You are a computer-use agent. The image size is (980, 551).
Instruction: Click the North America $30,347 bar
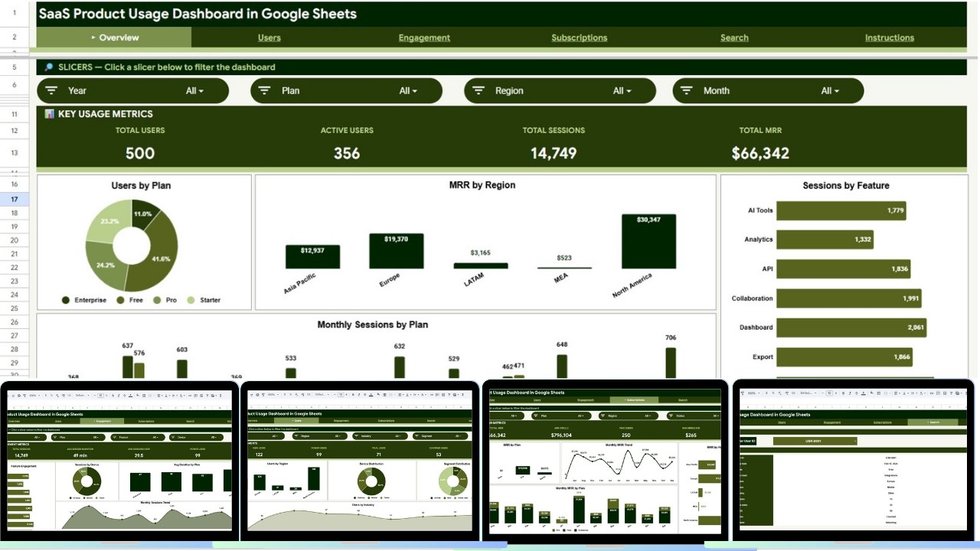point(648,242)
